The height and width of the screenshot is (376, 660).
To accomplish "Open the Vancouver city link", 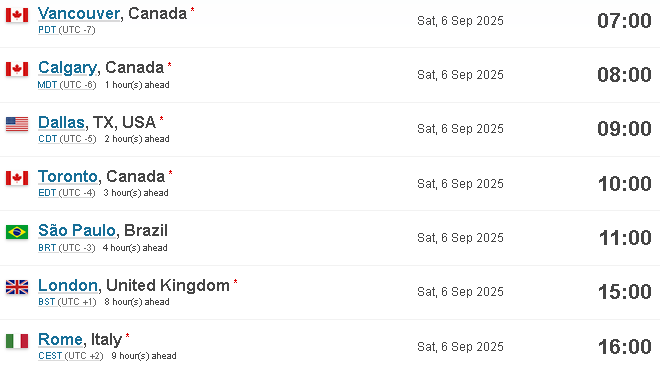I will (79, 13).
